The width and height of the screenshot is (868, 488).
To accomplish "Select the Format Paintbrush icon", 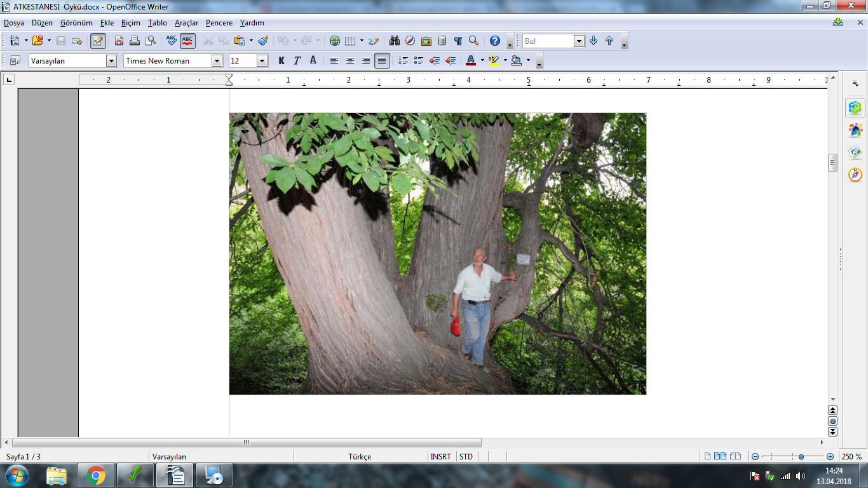I will pos(263,41).
